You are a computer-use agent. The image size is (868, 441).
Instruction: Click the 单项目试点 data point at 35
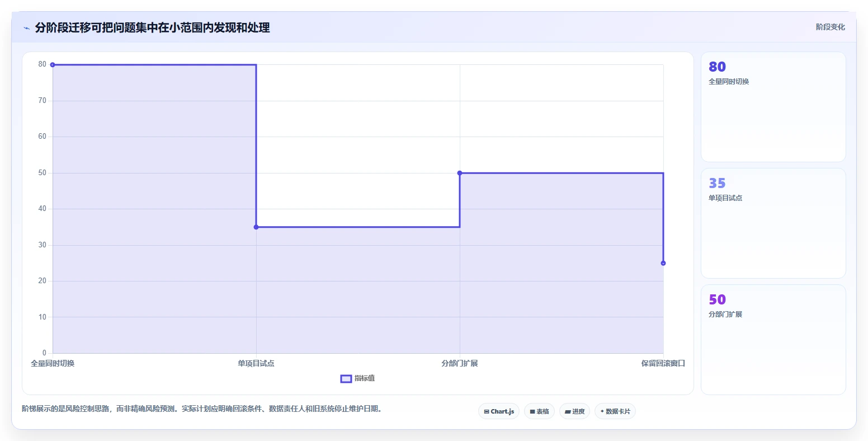[256, 227]
